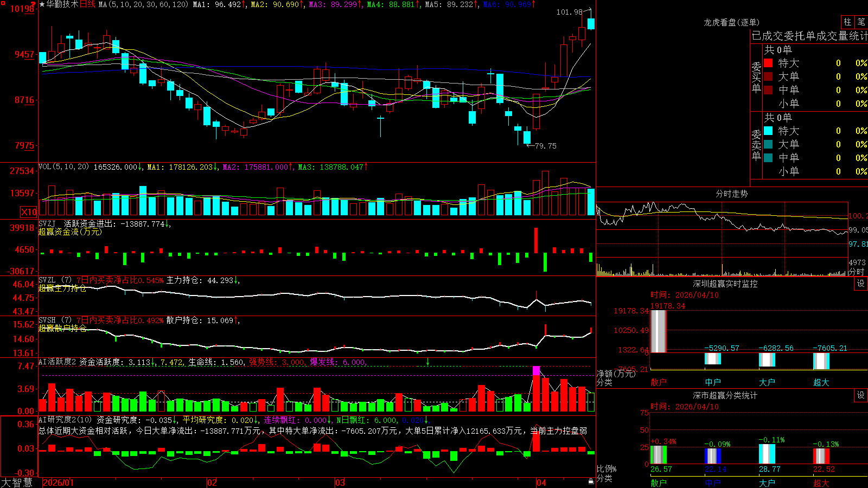
Task: Click the teal 中单 sell-order swatch
Action: 768,158
